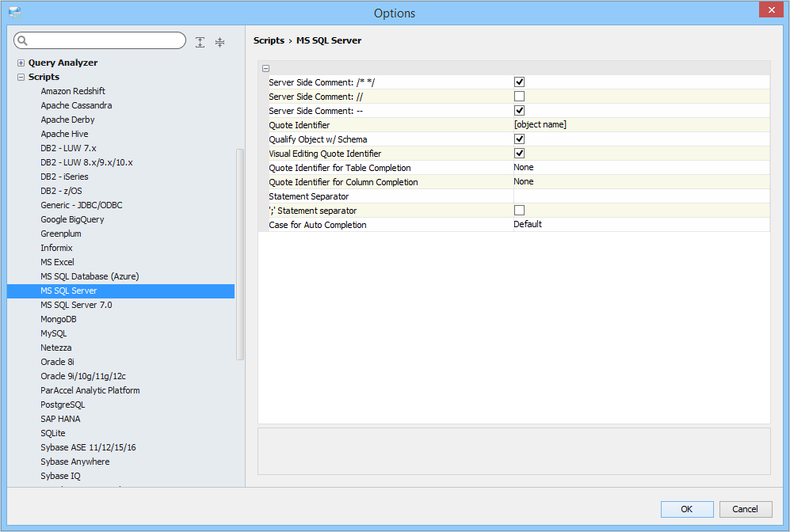The width and height of the screenshot is (790, 532).
Task: Open Quote Identifier for Column Completion value
Action: pos(641,182)
